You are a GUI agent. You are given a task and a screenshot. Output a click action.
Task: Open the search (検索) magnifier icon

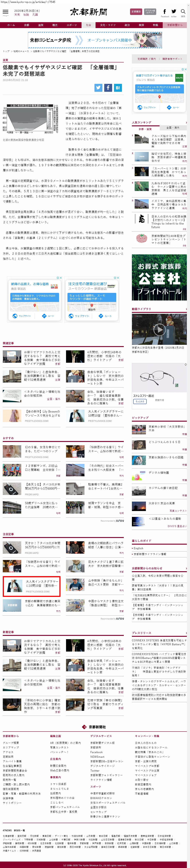[x=183, y=12]
